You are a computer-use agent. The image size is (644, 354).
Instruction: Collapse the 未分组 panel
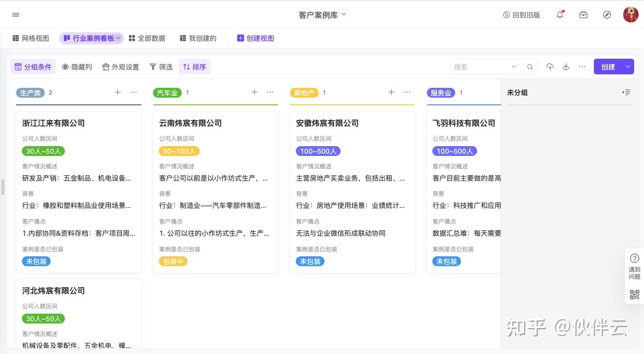point(626,92)
